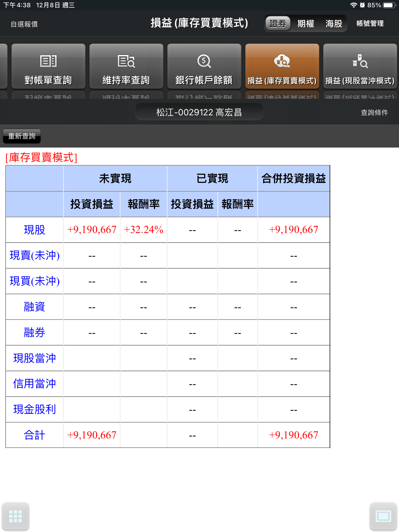Open account selector 松江-0029122 高宏昌
Viewport: 399px width, 532px height.
click(199, 112)
